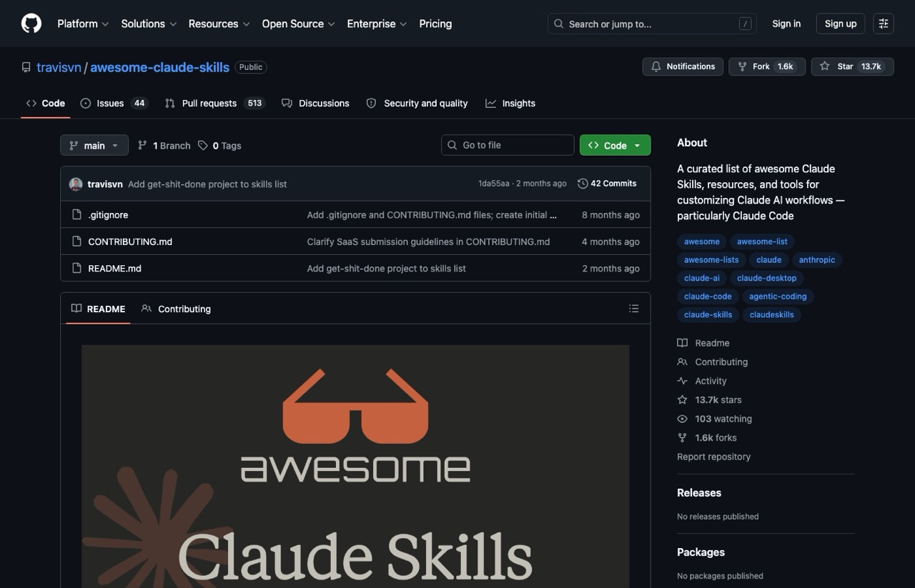Click the claude-code topic tag

tap(708, 297)
